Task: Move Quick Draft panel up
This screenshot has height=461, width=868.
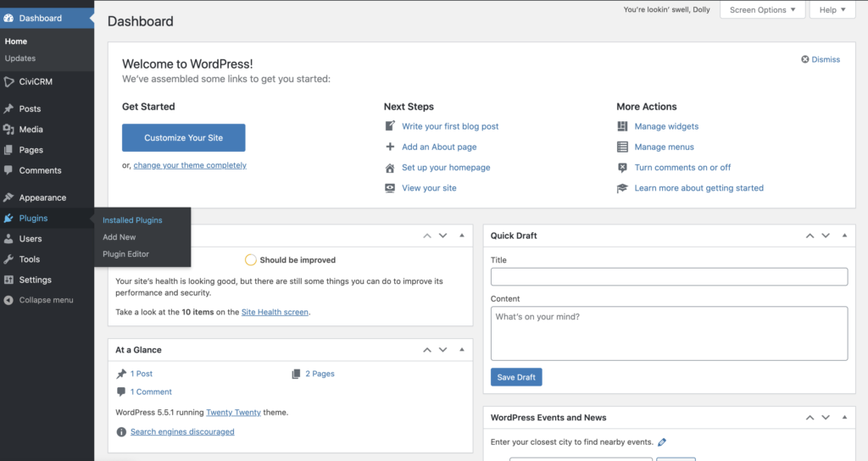Action: pos(810,236)
